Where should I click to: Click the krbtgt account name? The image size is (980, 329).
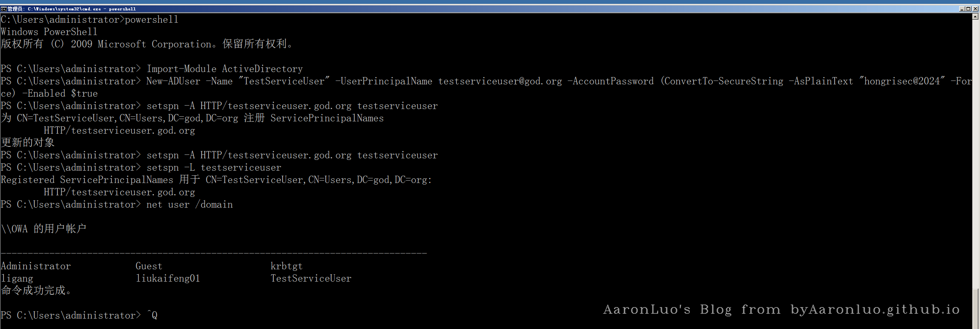(286, 266)
